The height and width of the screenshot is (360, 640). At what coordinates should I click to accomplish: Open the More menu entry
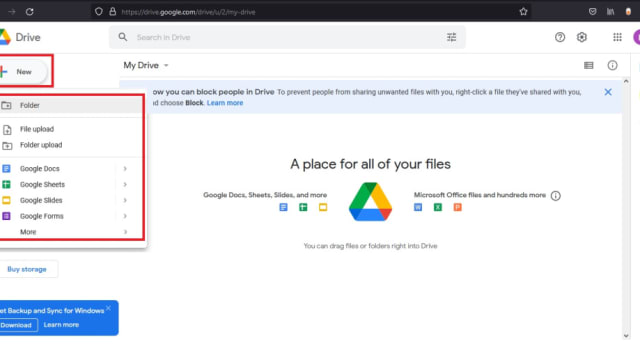tap(71, 232)
